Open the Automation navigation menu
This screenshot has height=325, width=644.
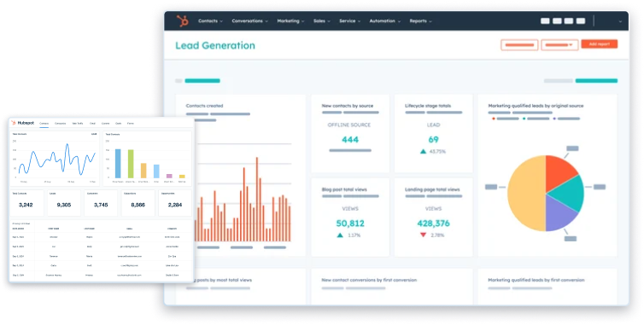coord(384,21)
